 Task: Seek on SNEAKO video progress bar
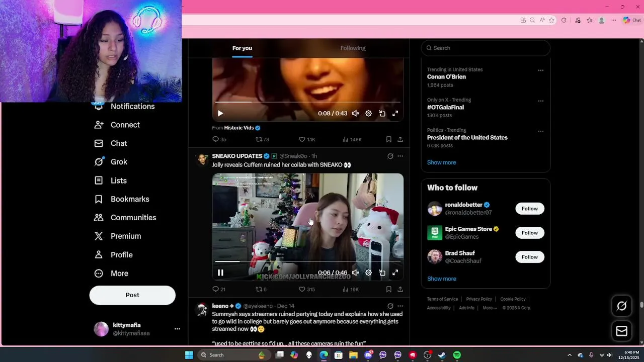pos(307,261)
